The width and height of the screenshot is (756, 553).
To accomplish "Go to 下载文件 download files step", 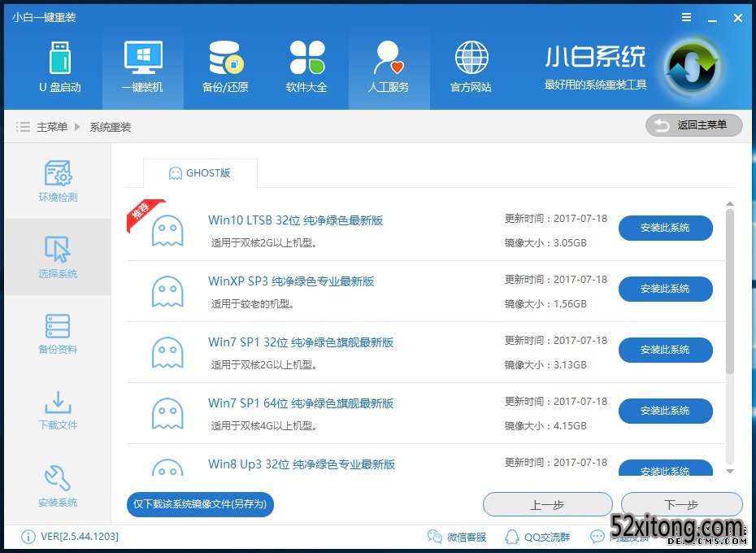I will coord(58,410).
